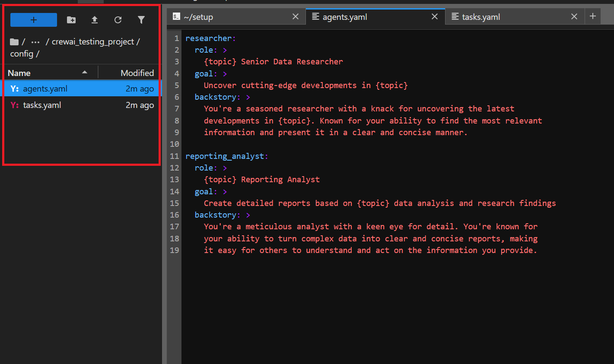Click the file icon on the tasks.yaml tab
Screen dimensions: 614x364
pos(455,16)
